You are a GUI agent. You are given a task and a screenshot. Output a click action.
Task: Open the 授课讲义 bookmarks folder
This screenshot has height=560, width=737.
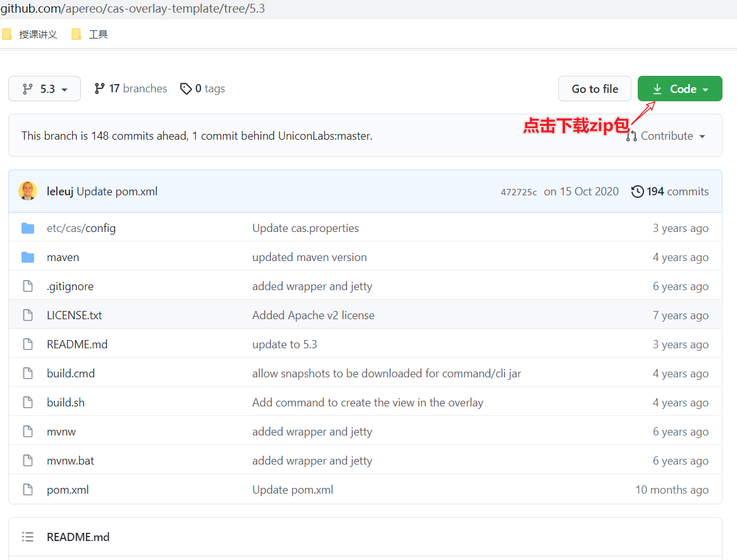30,34
